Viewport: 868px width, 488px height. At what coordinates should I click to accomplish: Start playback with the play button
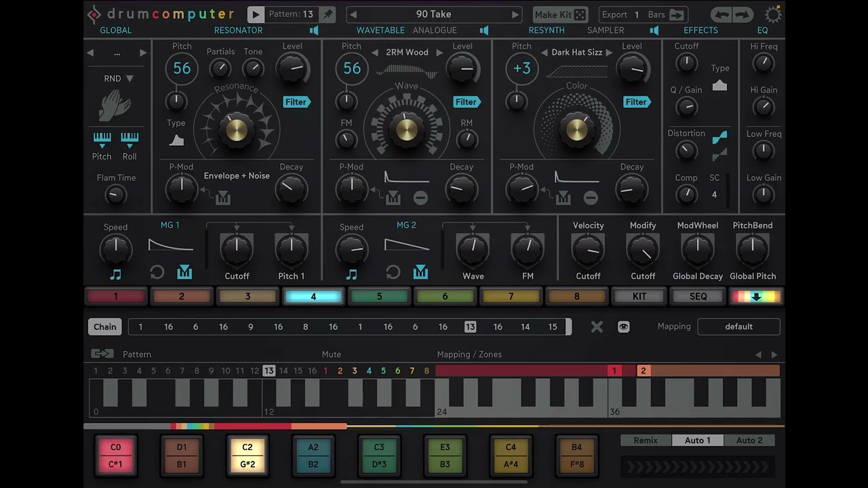(x=256, y=14)
